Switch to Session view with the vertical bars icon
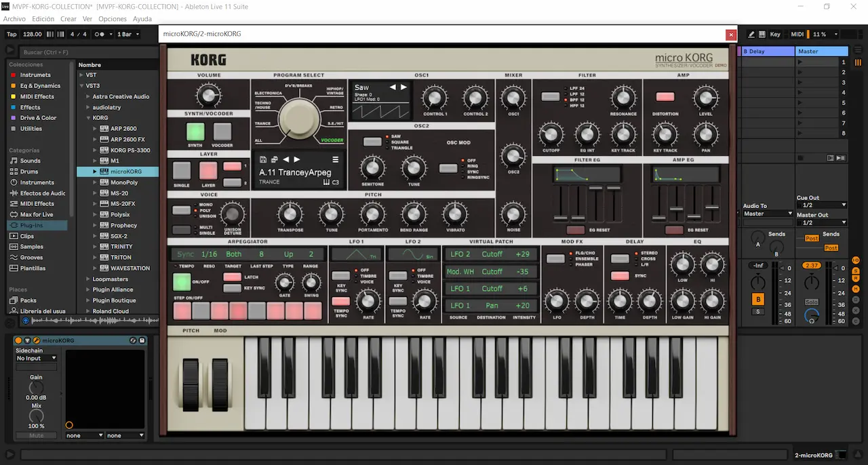 pos(859,62)
